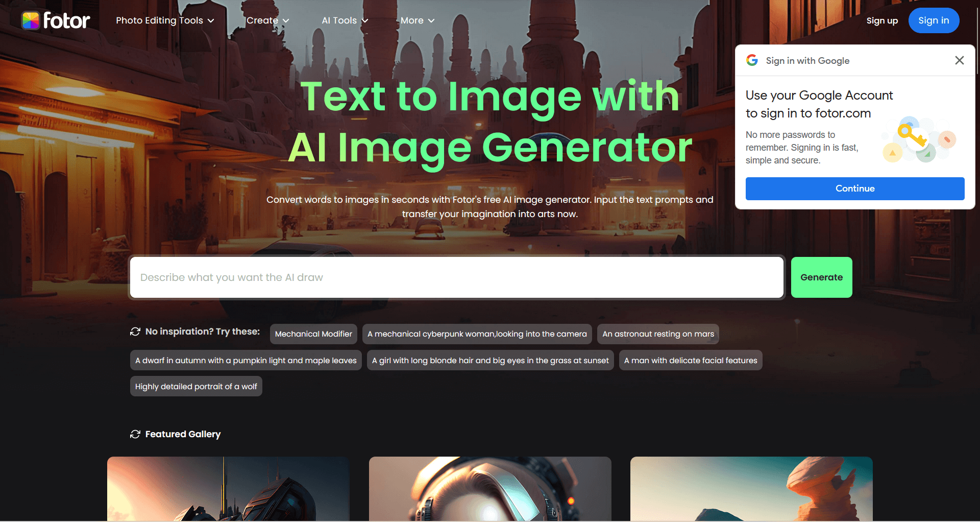The image size is (980, 522).
Task: Close the Sign in with Google popup
Action: tap(959, 60)
